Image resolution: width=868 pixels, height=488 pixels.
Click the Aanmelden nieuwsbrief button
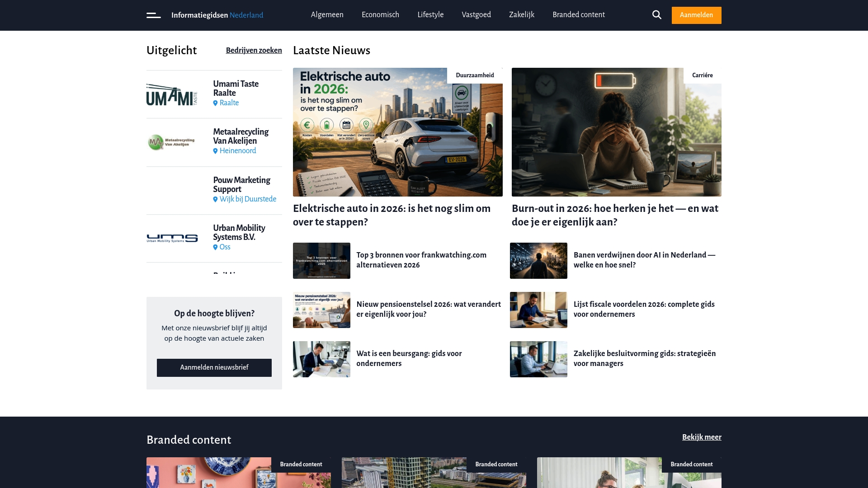[x=214, y=368]
